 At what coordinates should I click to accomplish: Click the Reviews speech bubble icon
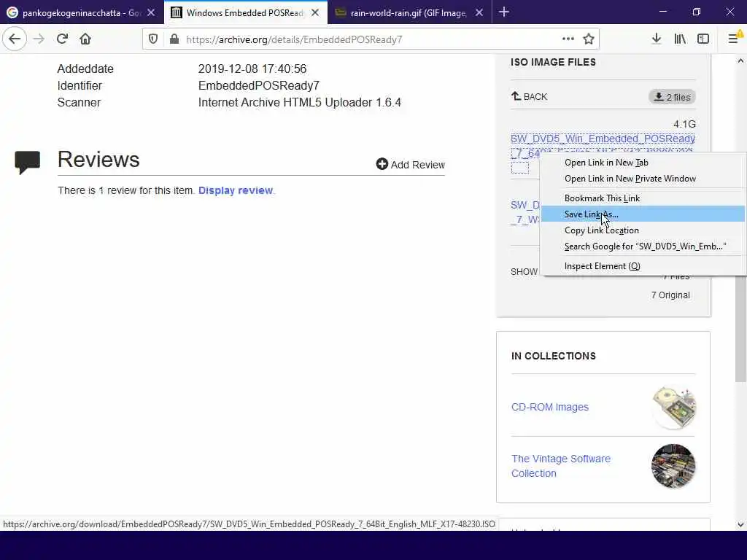[27, 163]
